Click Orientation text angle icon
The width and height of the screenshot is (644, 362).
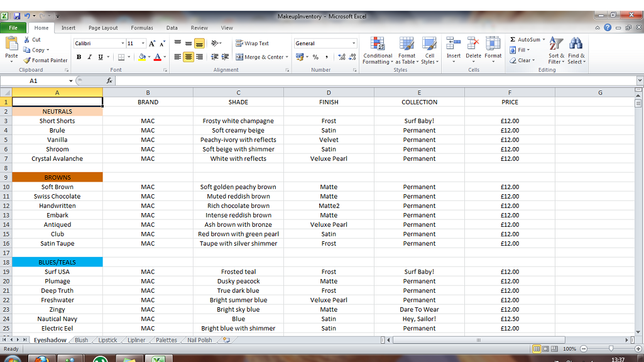point(215,43)
